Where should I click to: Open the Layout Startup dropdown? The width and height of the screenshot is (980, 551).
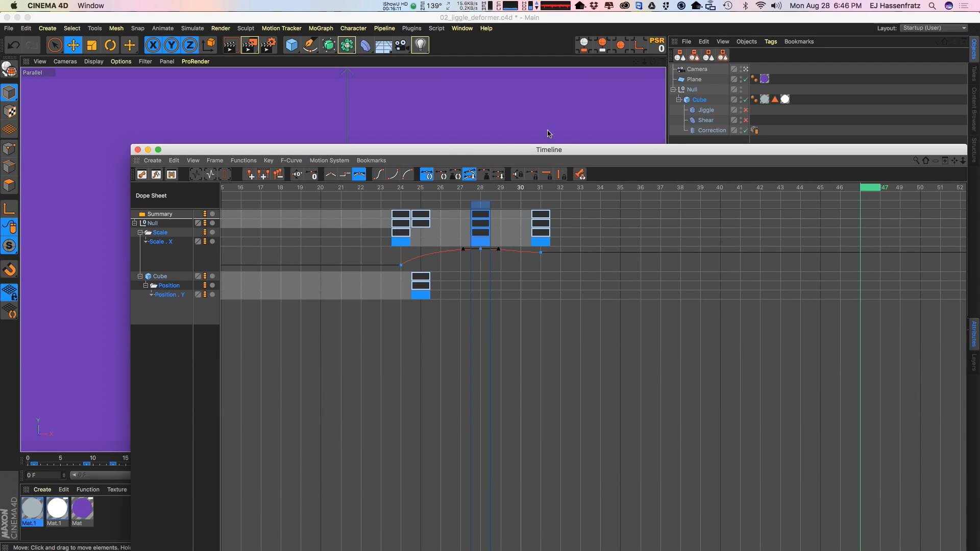click(x=934, y=28)
